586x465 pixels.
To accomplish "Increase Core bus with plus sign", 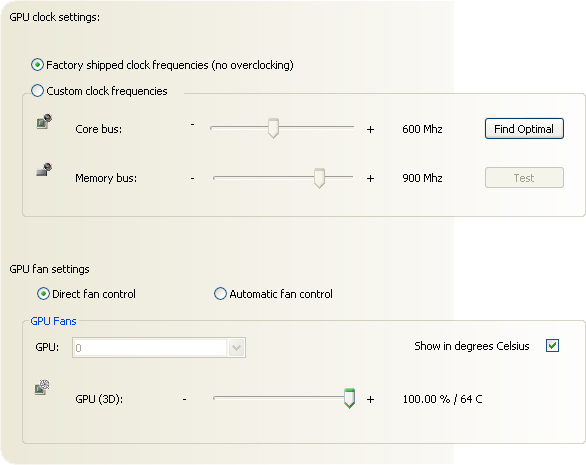I will (x=370, y=129).
